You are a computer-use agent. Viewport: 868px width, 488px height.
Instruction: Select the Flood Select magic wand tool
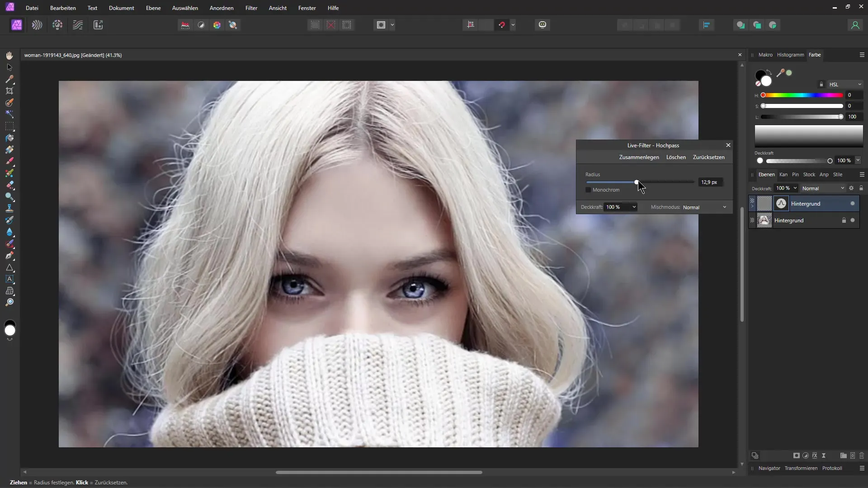point(9,114)
